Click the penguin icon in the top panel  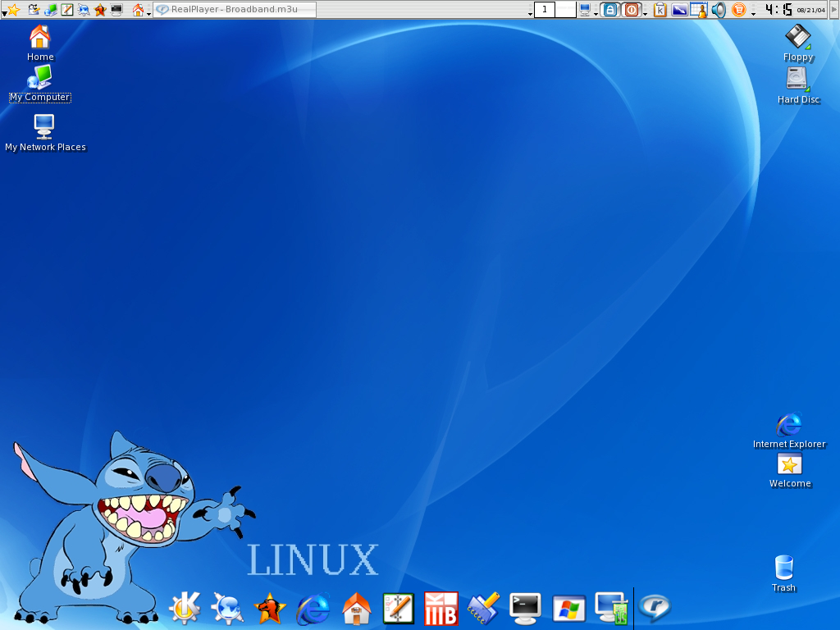click(34, 9)
